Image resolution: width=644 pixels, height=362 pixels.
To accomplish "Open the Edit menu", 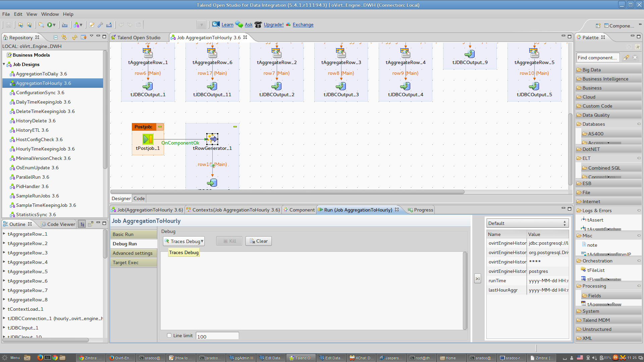I will (18, 14).
